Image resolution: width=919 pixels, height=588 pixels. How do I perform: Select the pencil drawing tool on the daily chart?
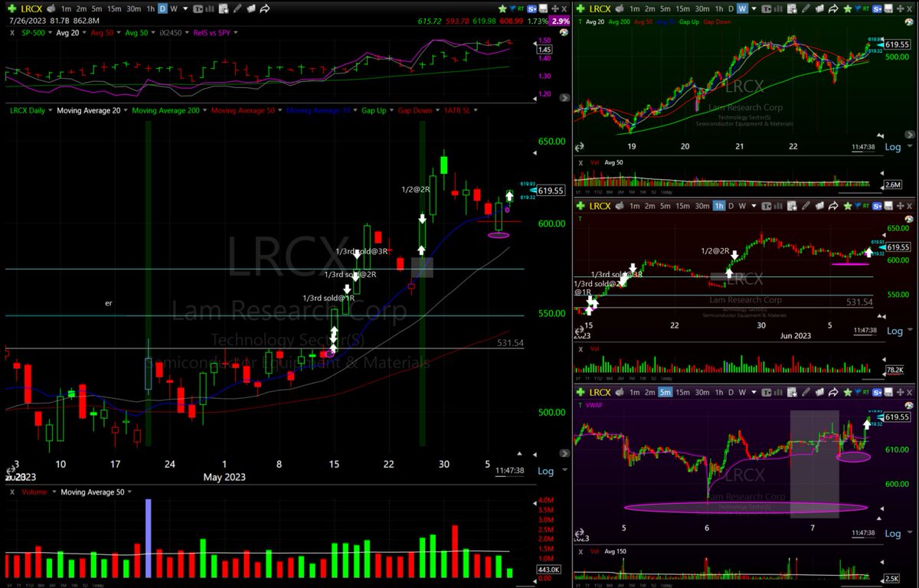tap(237, 9)
